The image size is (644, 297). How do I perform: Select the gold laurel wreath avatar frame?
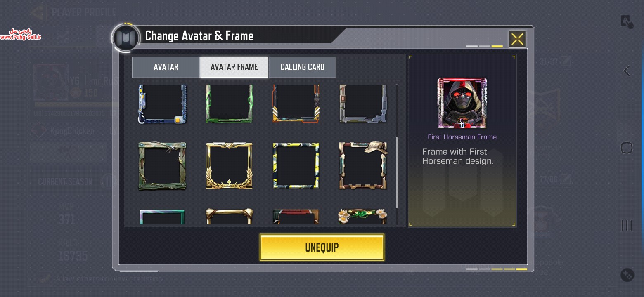coord(229,166)
